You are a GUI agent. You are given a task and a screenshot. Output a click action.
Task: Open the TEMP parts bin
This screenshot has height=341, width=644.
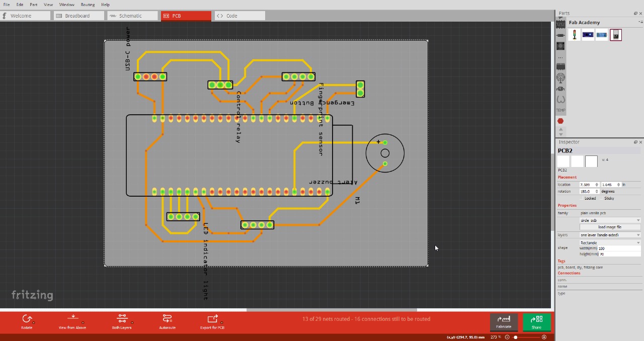click(560, 110)
